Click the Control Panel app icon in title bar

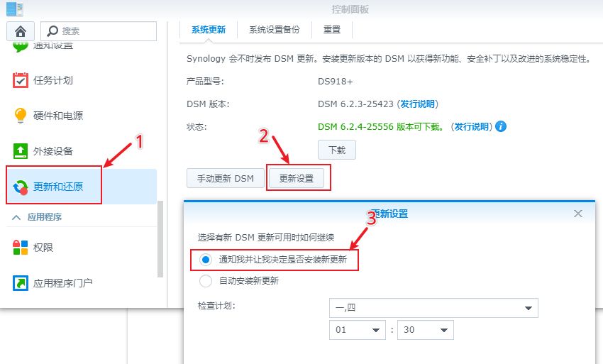[15, 9]
